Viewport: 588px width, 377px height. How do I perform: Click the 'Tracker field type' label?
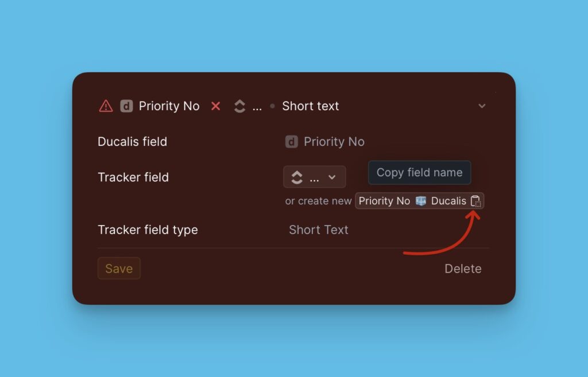[148, 230]
